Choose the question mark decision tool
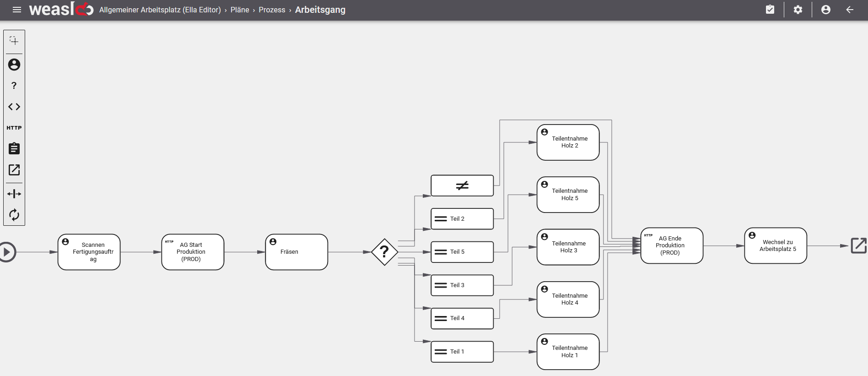Screen dimensions: 868x376 (x=14, y=86)
